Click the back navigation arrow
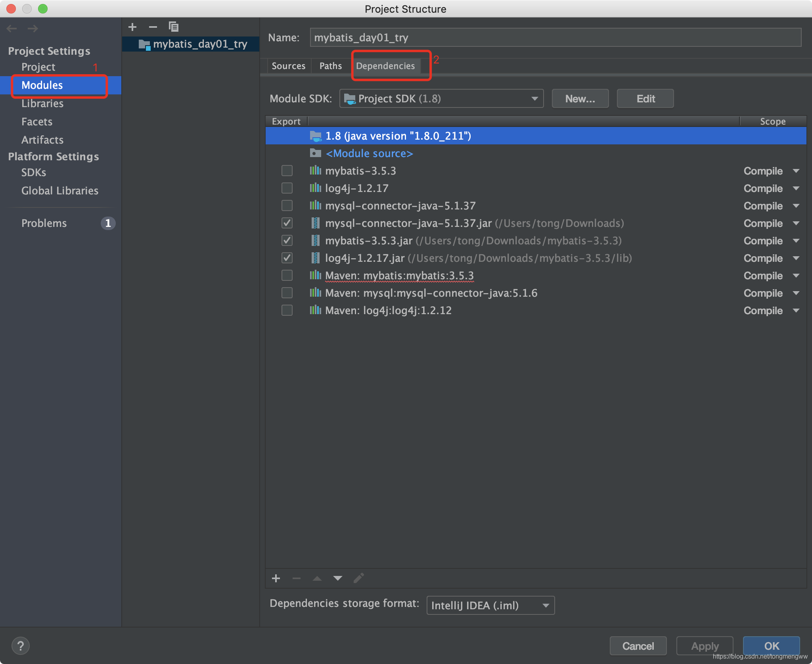The height and width of the screenshot is (664, 812). (12, 29)
